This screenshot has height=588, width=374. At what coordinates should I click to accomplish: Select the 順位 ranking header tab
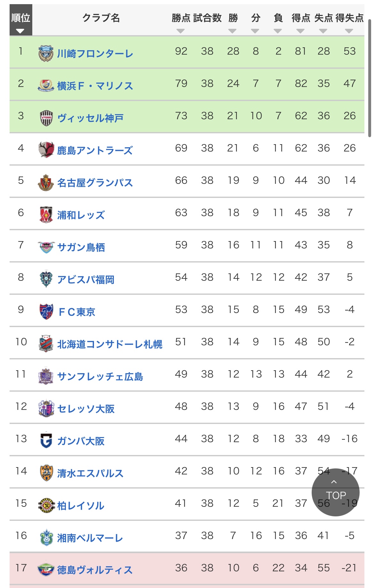[21, 20]
